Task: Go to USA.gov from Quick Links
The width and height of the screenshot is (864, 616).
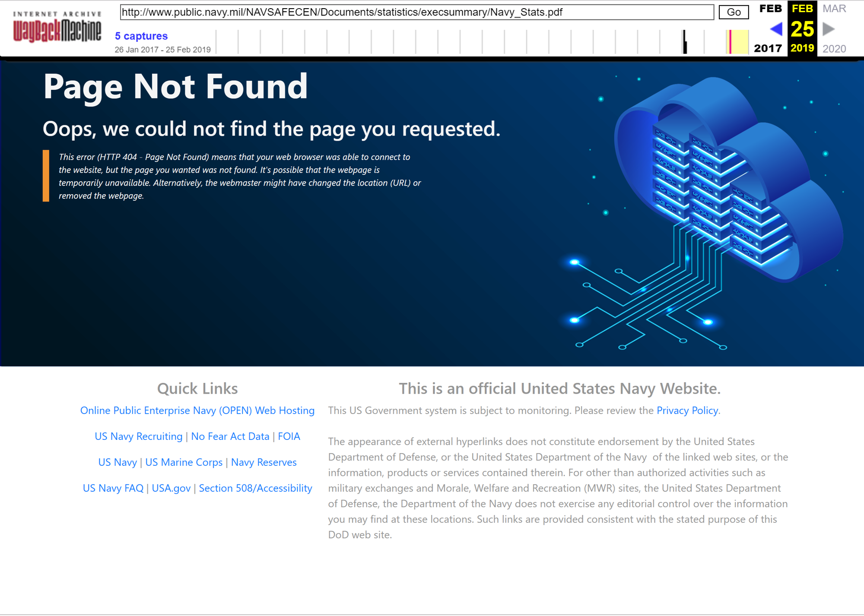Action: point(171,488)
